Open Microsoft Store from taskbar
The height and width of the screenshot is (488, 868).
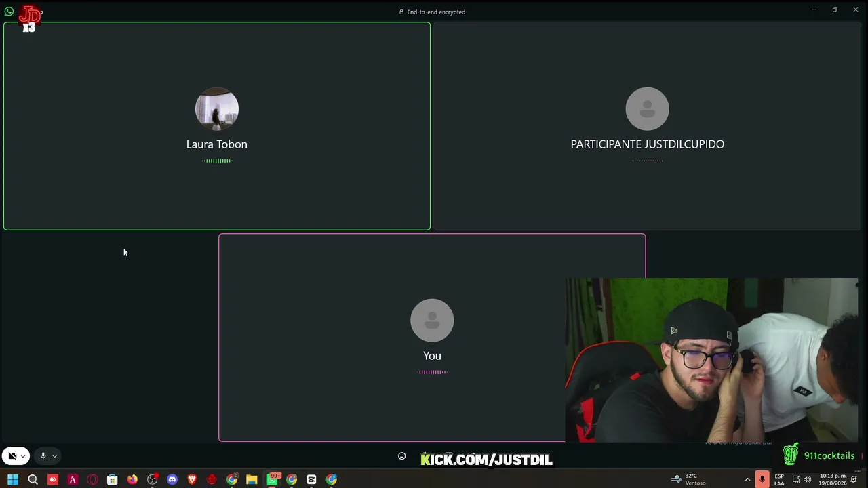(x=113, y=480)
